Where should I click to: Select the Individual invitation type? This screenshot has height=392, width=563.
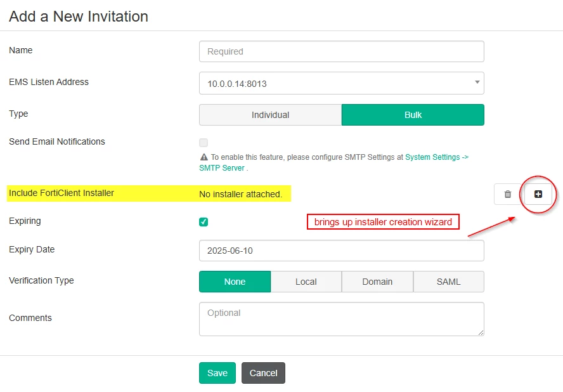click(270, 115)
